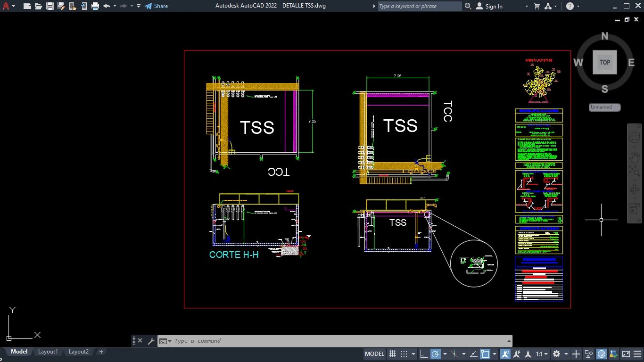The image size is (644, 362).
Task: Toggle the drawing grid display
Action: [x=392, y=354]
